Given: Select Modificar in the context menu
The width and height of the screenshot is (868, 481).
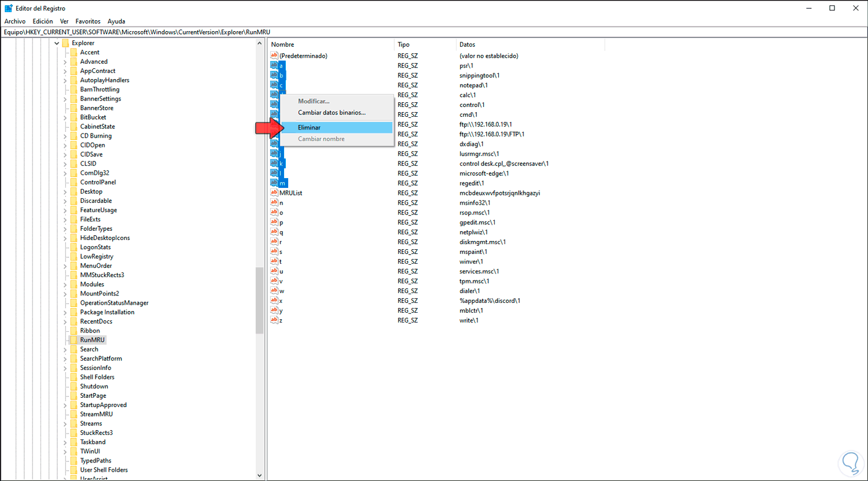Looking at the screenshot, I should [x=313, y=101].
